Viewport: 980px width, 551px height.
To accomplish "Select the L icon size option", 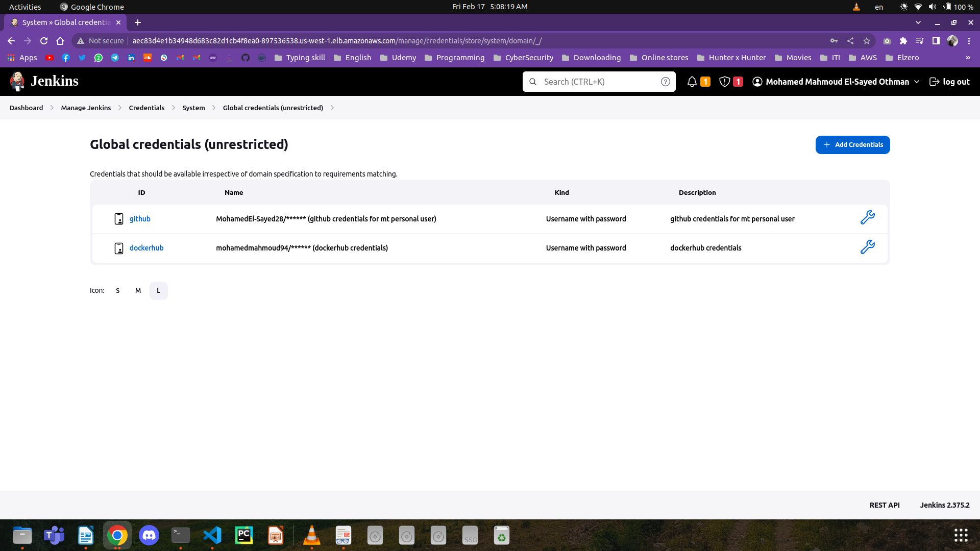I will 158,290.
